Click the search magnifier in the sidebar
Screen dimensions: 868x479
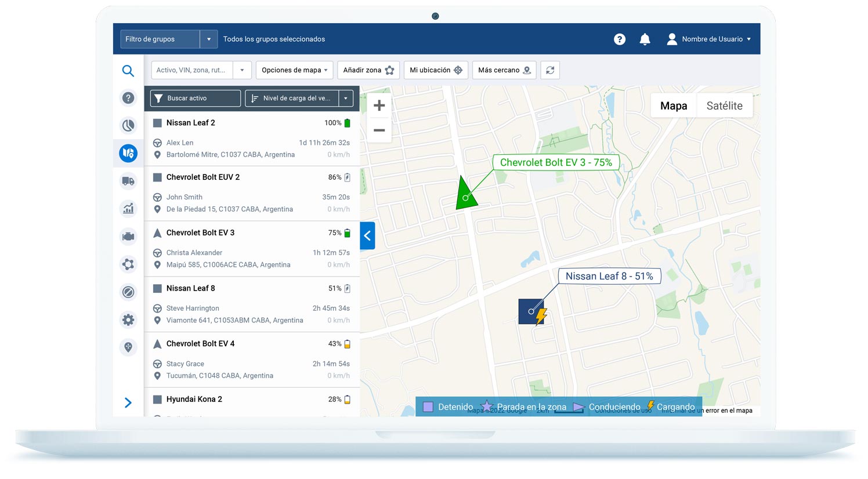click(x=128, y=71)
